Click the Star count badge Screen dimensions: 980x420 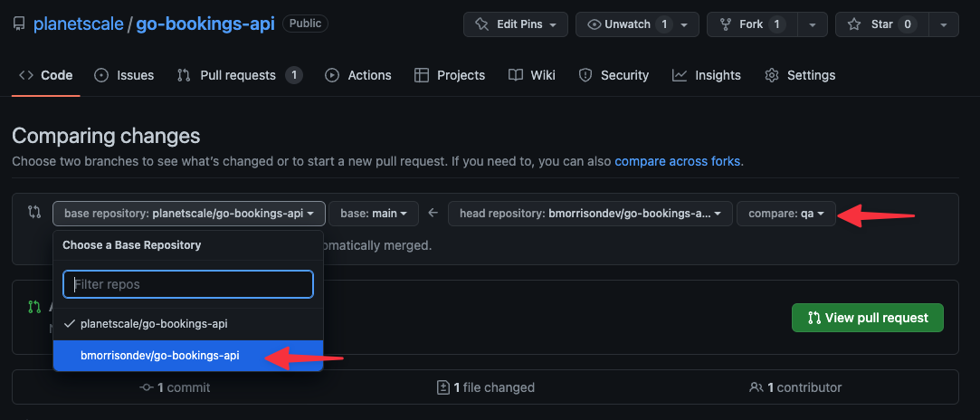pyautogui.click(x=907, y=24)
